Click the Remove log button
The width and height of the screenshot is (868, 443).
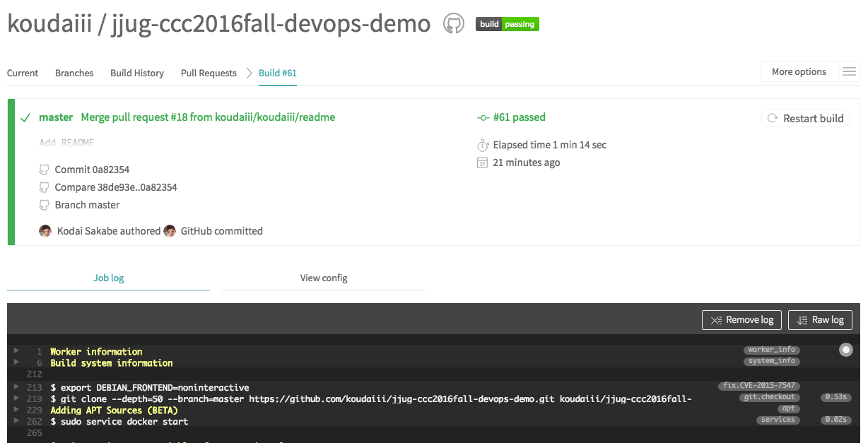tap(741, 320)
